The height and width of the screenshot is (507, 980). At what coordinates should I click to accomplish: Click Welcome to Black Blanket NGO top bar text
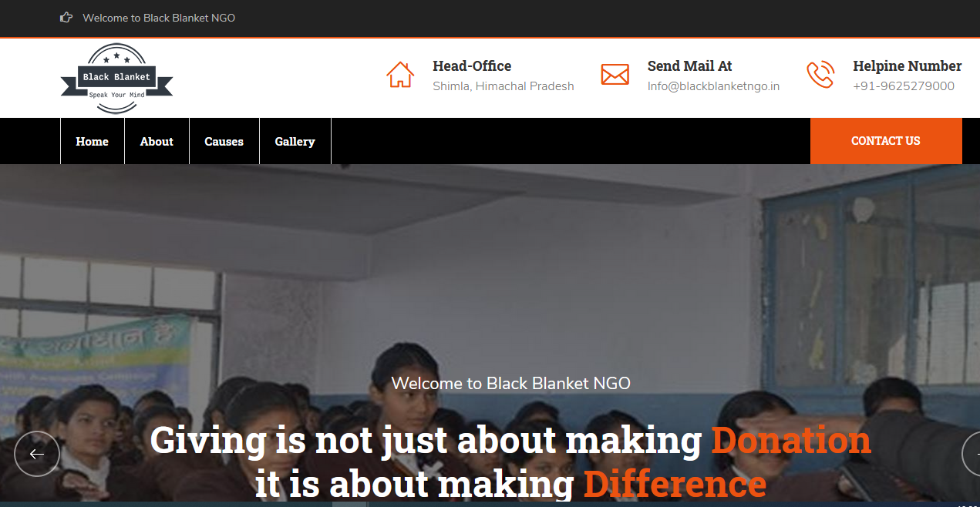159,17
